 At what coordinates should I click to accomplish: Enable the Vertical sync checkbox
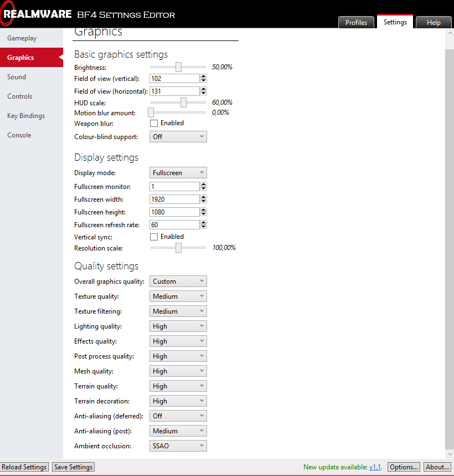pos(154,237)
